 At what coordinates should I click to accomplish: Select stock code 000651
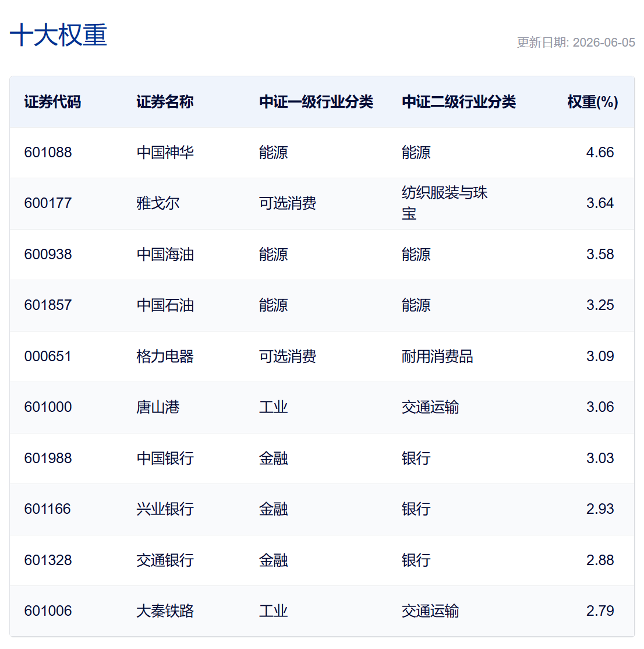coord(48,357)
